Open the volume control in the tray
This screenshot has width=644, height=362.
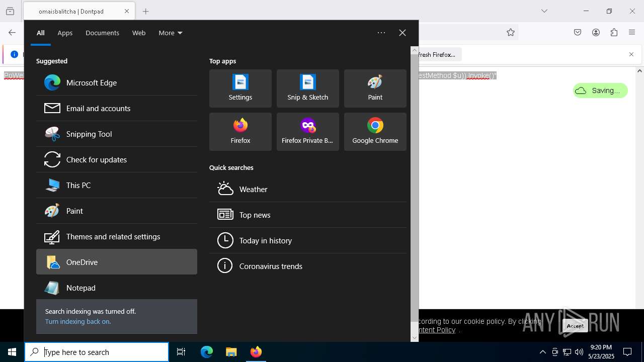coord(579,352)
